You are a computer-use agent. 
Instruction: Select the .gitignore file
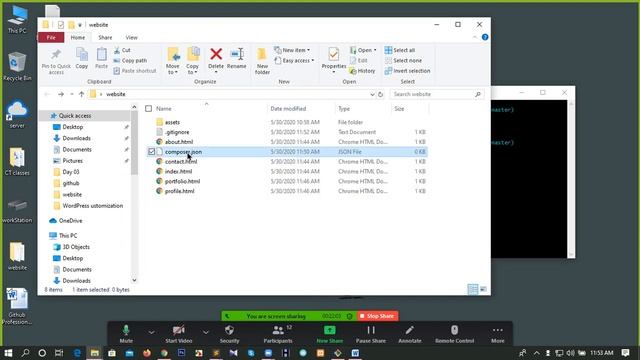[x=177, y=132]
